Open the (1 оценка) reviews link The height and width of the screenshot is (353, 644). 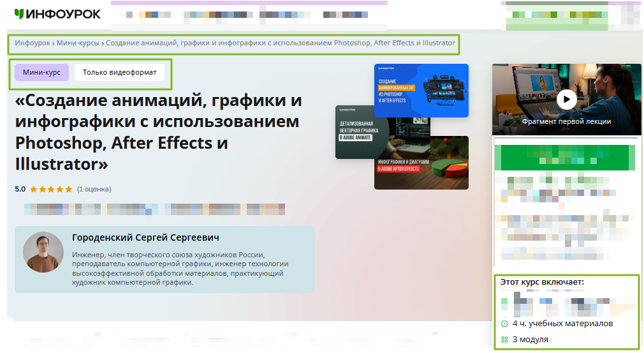(94, 190)
